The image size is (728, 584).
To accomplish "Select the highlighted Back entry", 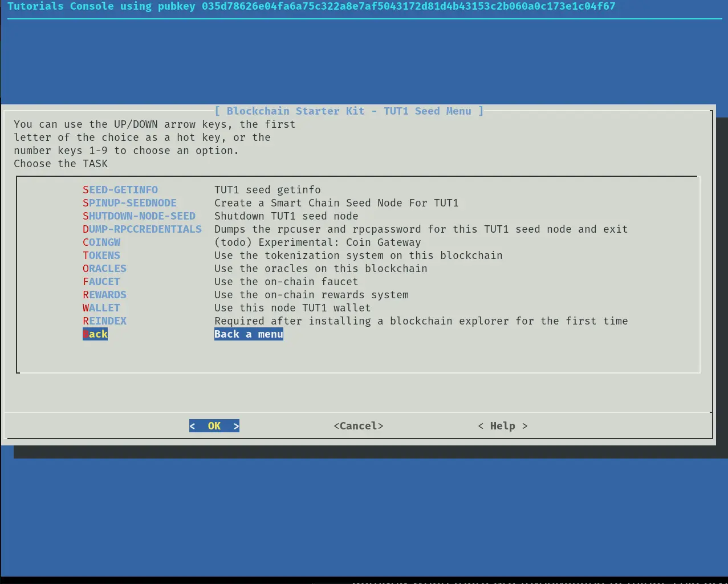I will point(95,334).
